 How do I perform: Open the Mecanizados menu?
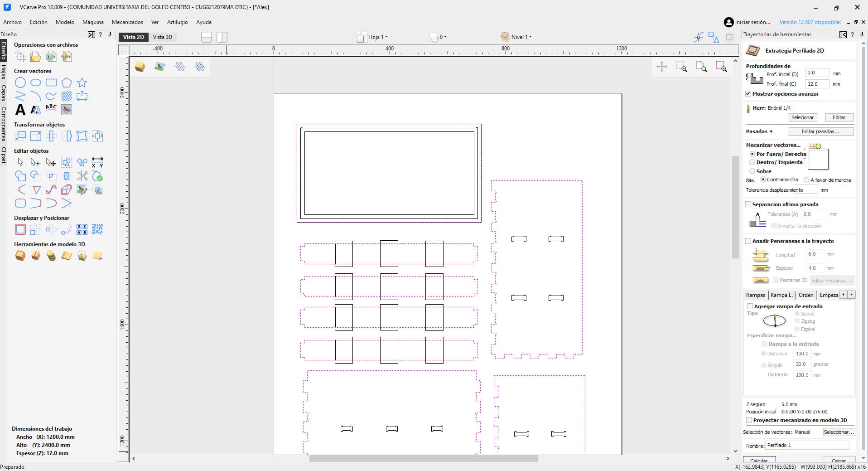click(x=127, y=22)
